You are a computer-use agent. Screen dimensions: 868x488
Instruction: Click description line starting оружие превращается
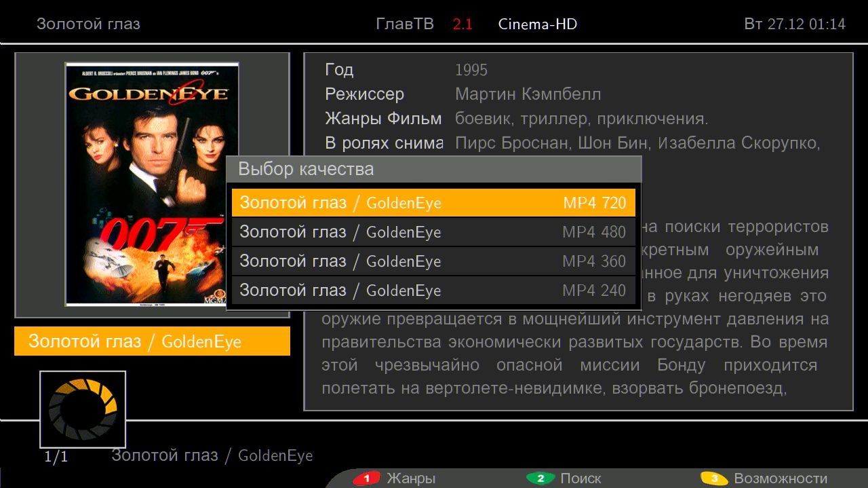click(575, 319)
